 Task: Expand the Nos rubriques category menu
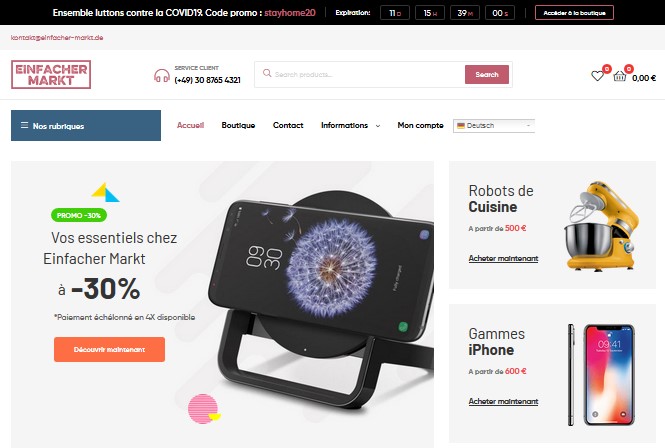[86, 126]
